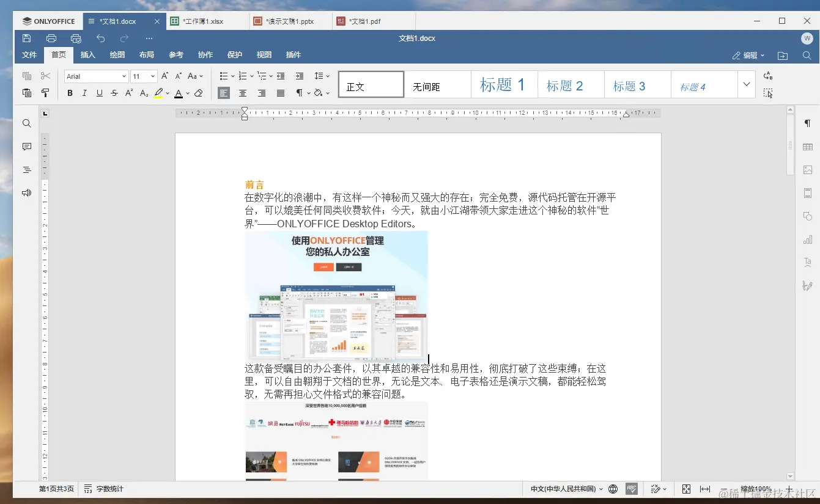Undo the last action
The width and height of the screenshot is (820, 504).
(x=100, y=38)
